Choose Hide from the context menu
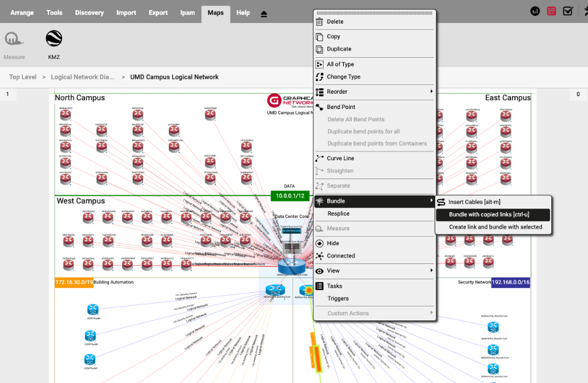588x383 pixels. (x=333, y=243)
